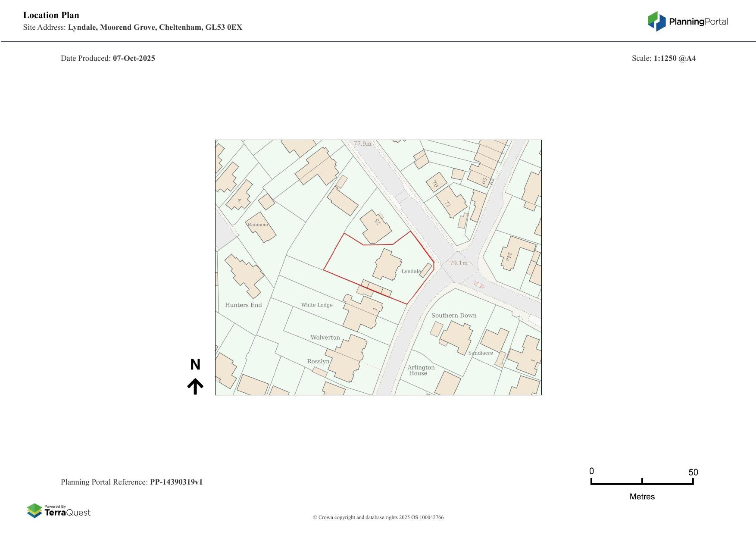Screen dimensions: 756x535
Task: Click the Hunters End label
Action: (x=243, y=305)
